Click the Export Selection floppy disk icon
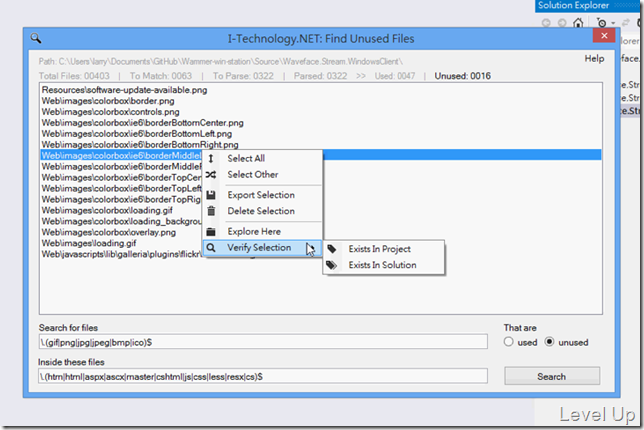The height and width of the screenshot is (430, 644). point(211,195)
